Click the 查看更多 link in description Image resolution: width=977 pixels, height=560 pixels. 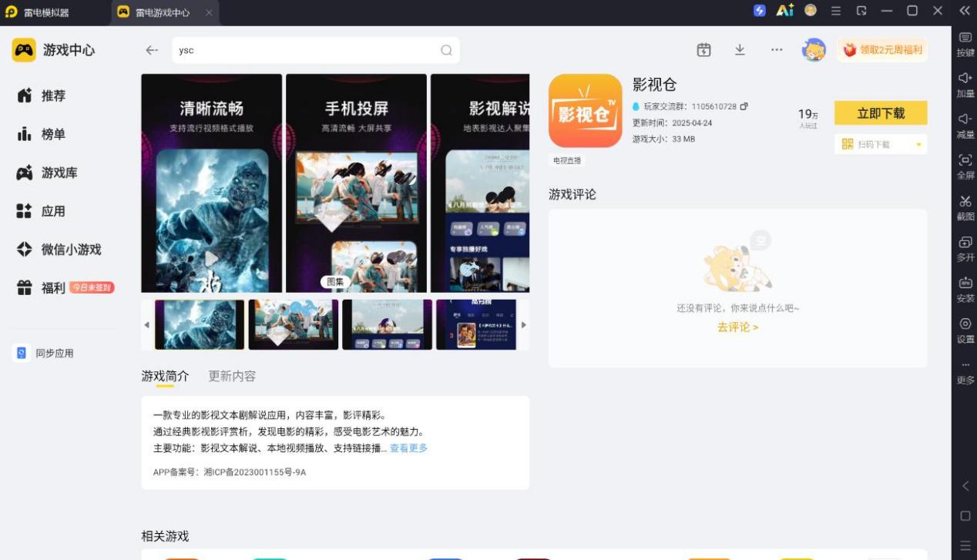pos(408,448)
